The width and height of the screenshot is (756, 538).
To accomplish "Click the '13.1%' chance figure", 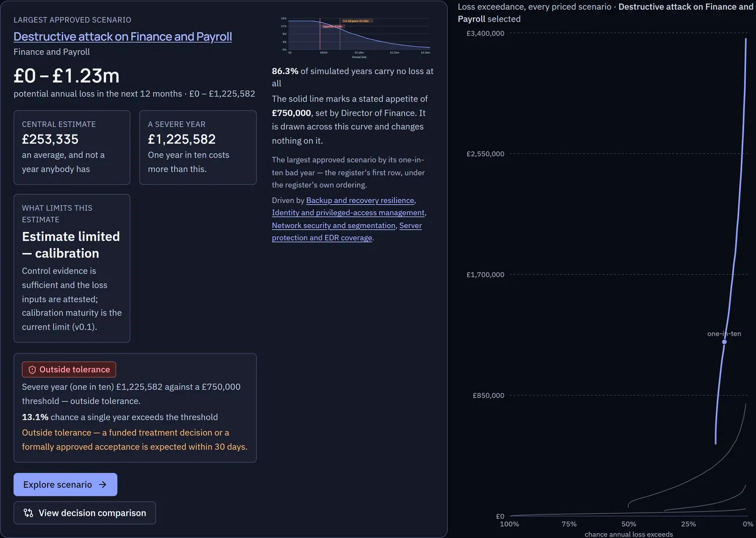I will tap(35, 417).
